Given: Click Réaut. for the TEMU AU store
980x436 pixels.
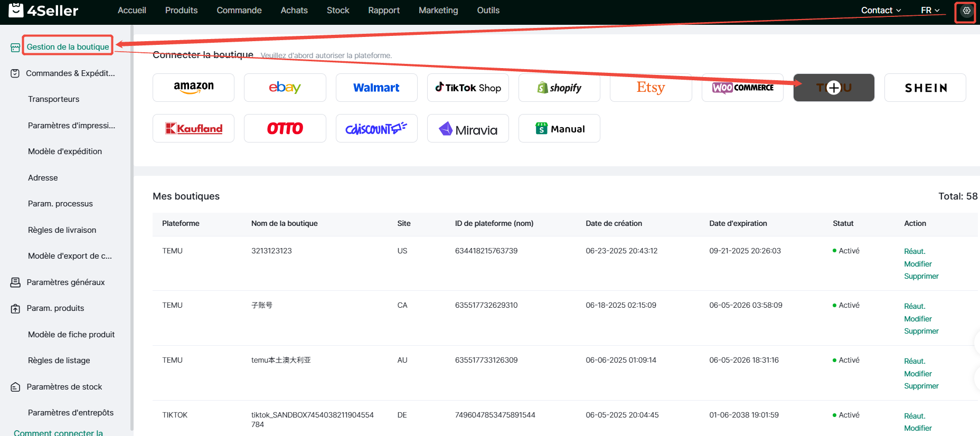Looking at the screenshot, I should tap(915, 361).
